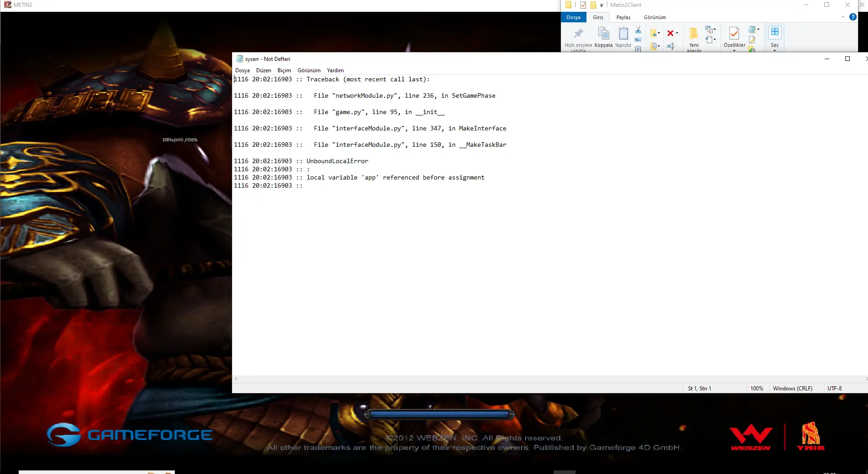Click the scissors Cut icon in Explorer ribbon
The width and height of the screenshot is (868, 474).
point(638,30)
